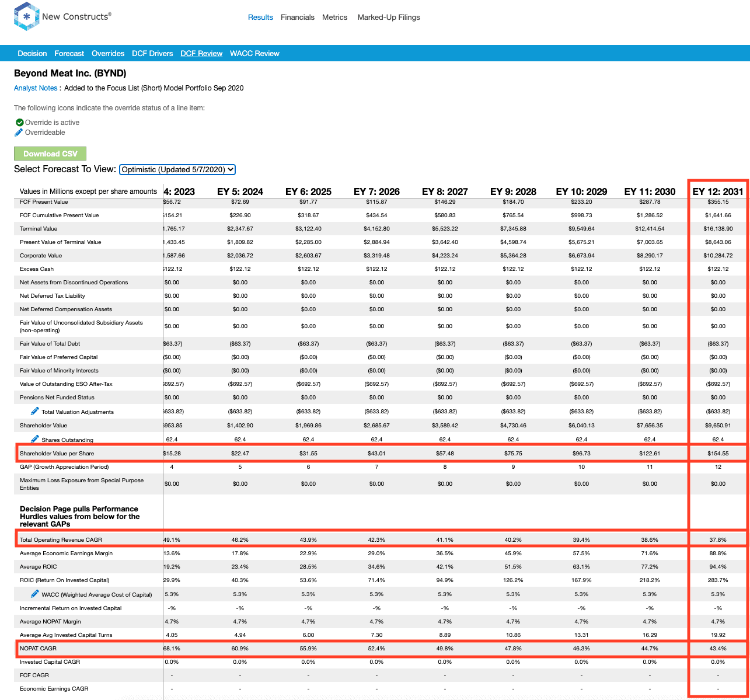Image resolution: width=750 pixels, height=700 pixels.
Task: Click the Total Operating Revenue CAGR label
Action: pos(61,539)
